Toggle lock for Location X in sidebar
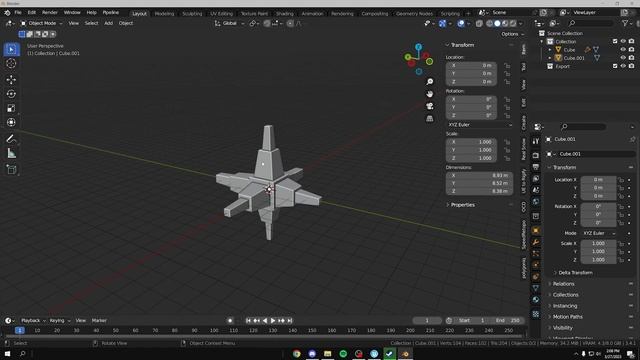This screenshot has height=360, width=640. (507, 66)
